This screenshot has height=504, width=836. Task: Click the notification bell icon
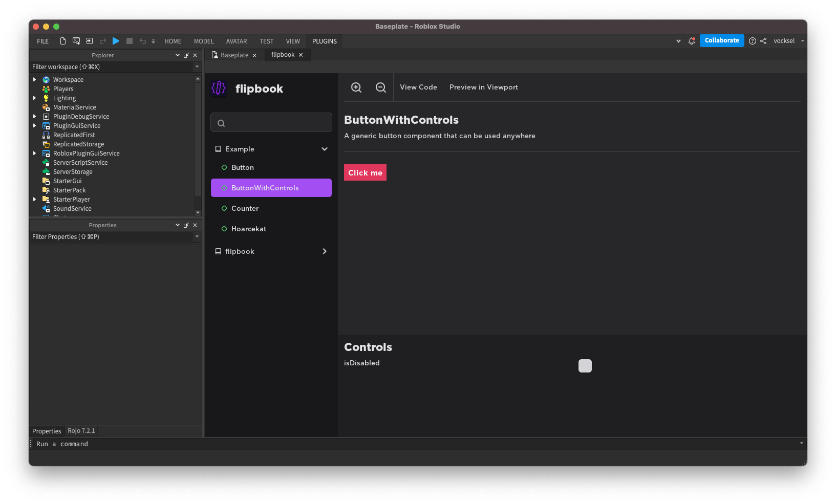(x=691, y=41)
